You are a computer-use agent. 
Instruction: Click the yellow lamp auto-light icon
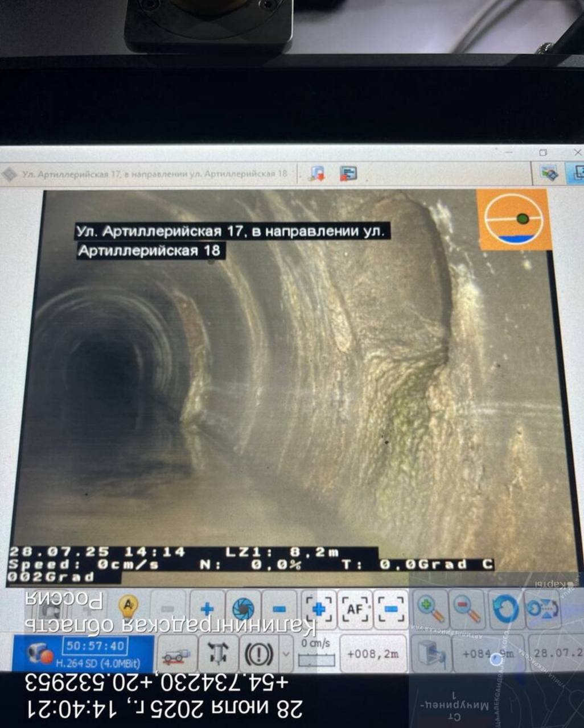coord(128,607)
